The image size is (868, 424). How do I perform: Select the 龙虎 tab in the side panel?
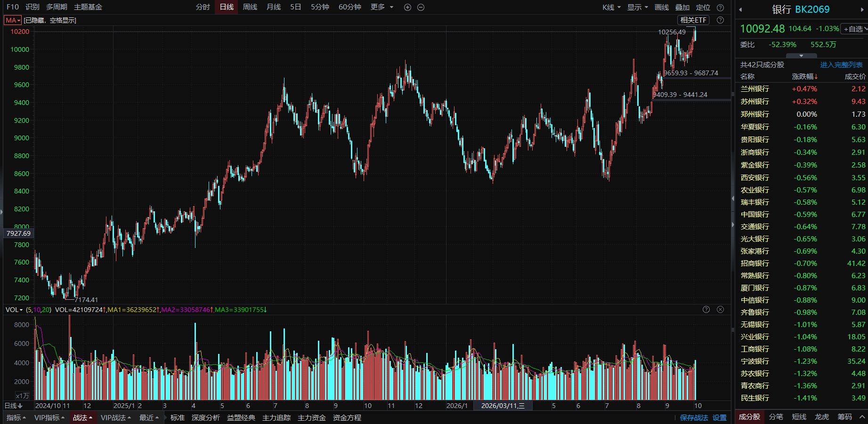(x=822, y=417)
